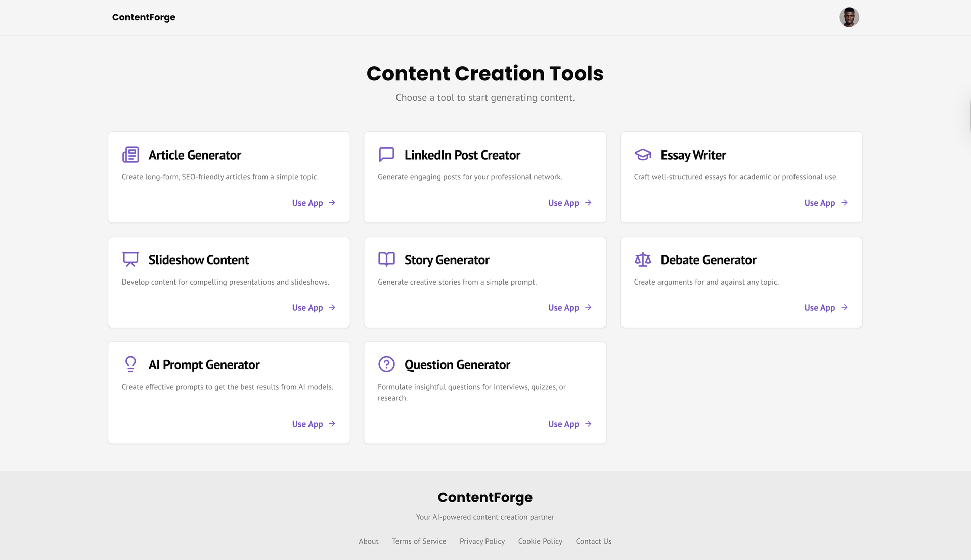This screenshot has height=560, width=971.
Task: Launch the Debate Generator app
Action: [819, 307]
